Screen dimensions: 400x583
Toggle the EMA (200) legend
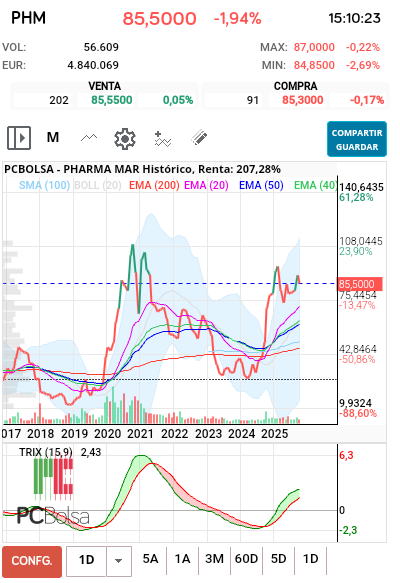point(154,186)
